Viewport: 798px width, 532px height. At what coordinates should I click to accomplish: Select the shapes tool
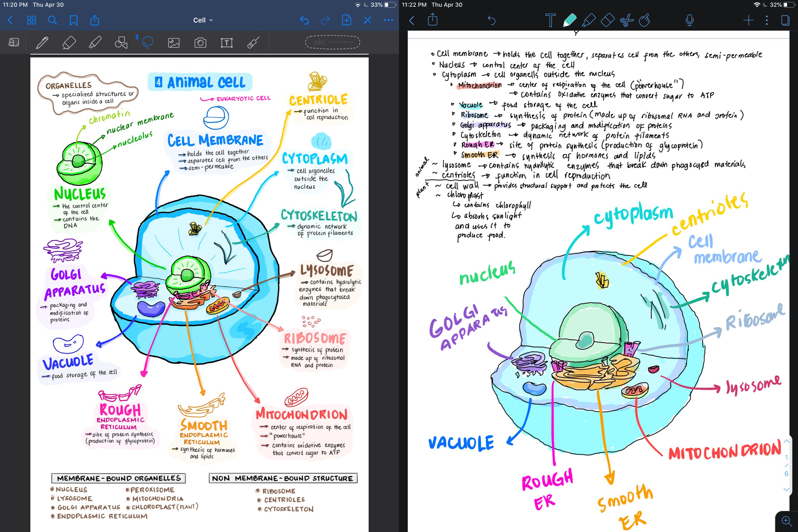pos(121,42)
